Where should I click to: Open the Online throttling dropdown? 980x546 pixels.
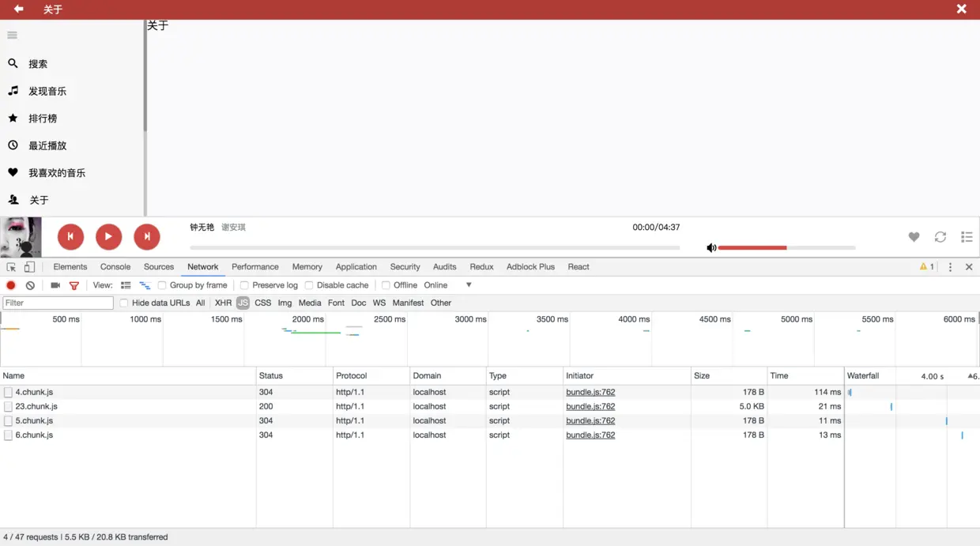tap(448, 285)
